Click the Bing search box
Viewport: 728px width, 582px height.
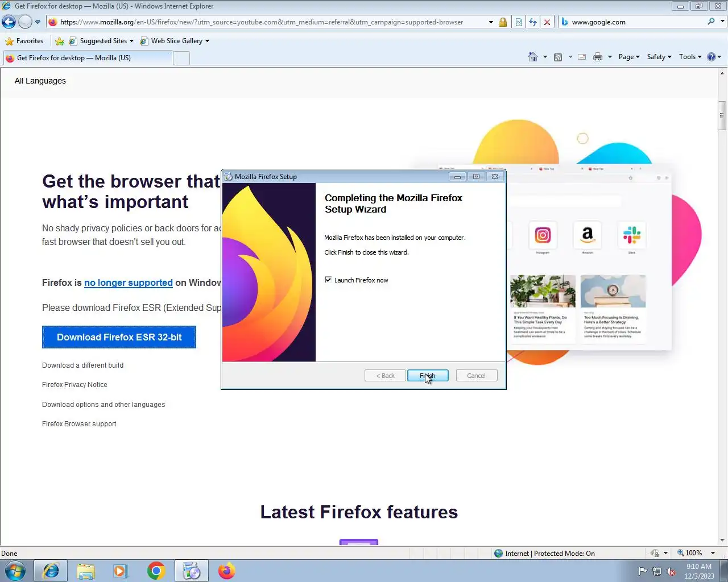[631, 22]
